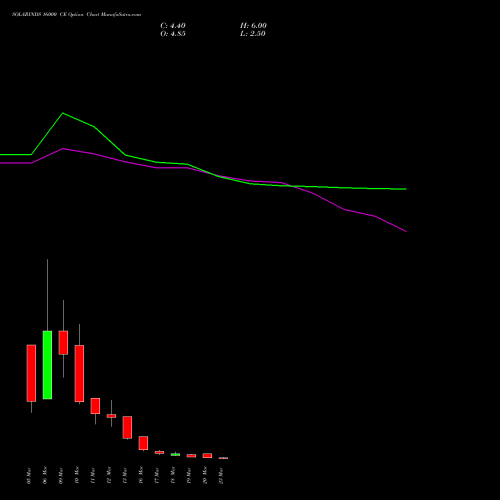Select the 06 Mar date label

point(45,476)
